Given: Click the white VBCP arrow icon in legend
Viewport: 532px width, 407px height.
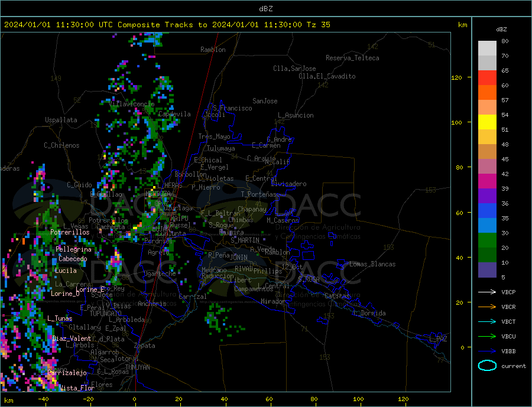Looking at the screenshot, I should click(x=487, y=292).
